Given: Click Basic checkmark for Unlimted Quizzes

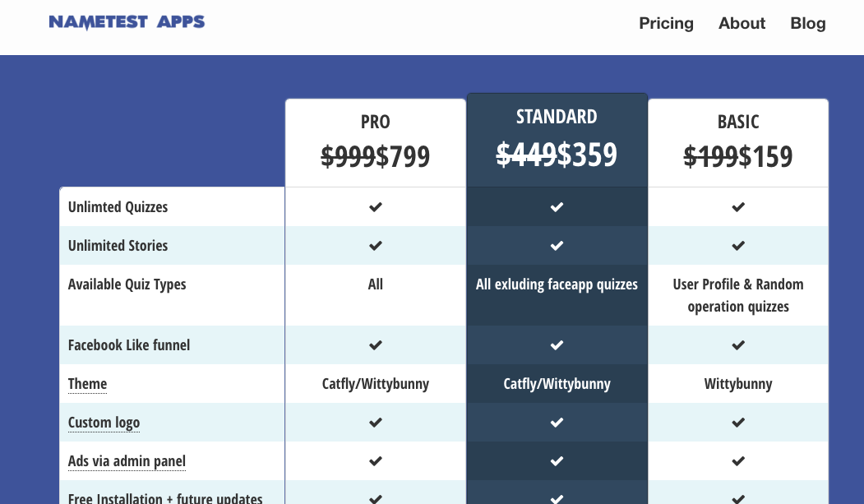Looking at the screenshot, I should (738, 207).
